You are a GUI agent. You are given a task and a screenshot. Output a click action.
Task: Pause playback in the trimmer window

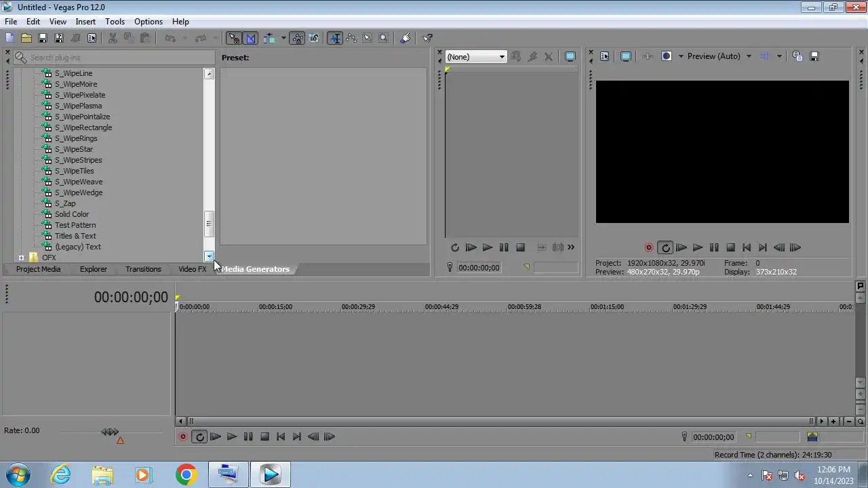tap(504, 248)
